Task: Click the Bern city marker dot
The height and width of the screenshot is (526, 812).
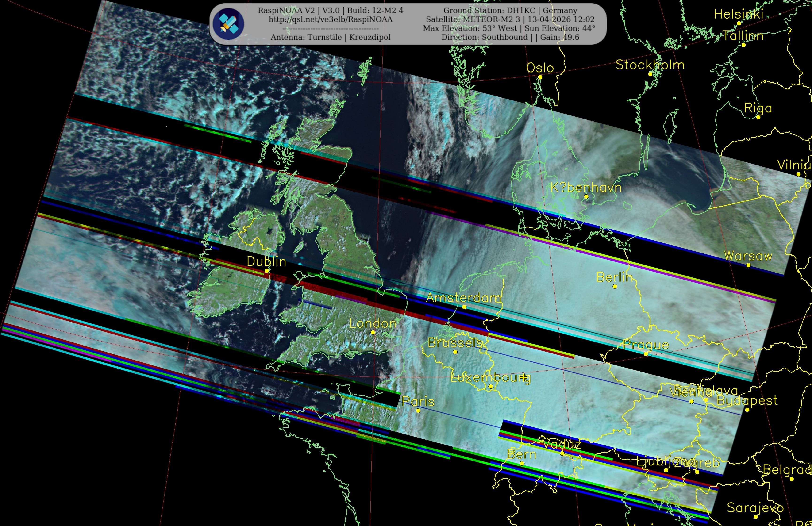Action: (x=522, y=464)
